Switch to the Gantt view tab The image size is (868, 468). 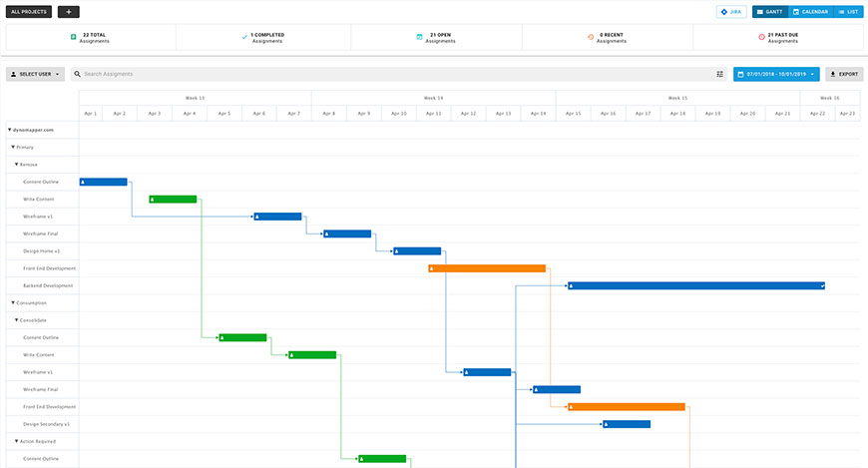tap(769, 12)
